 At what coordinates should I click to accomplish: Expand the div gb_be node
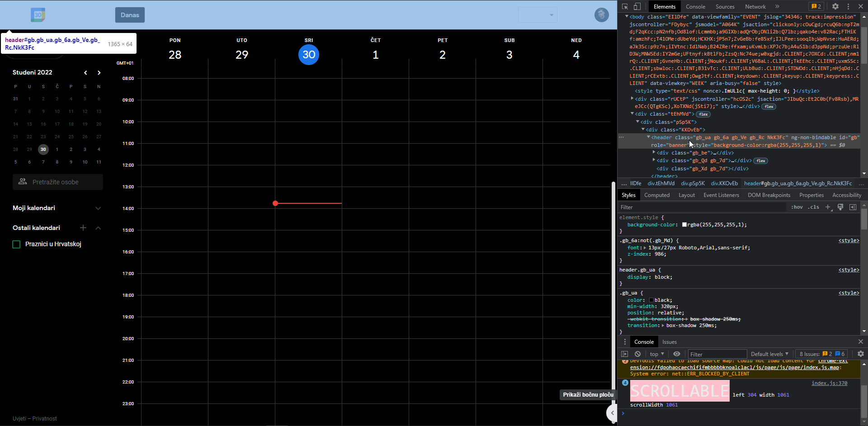coord(654,153)
